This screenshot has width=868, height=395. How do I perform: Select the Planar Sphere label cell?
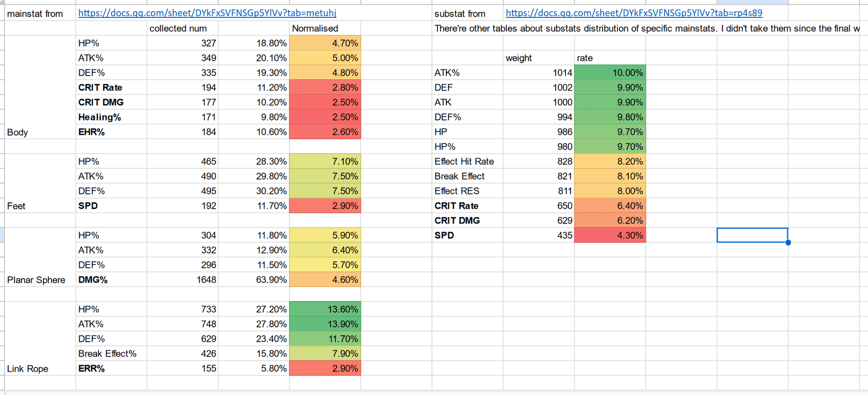pos(36,279)
